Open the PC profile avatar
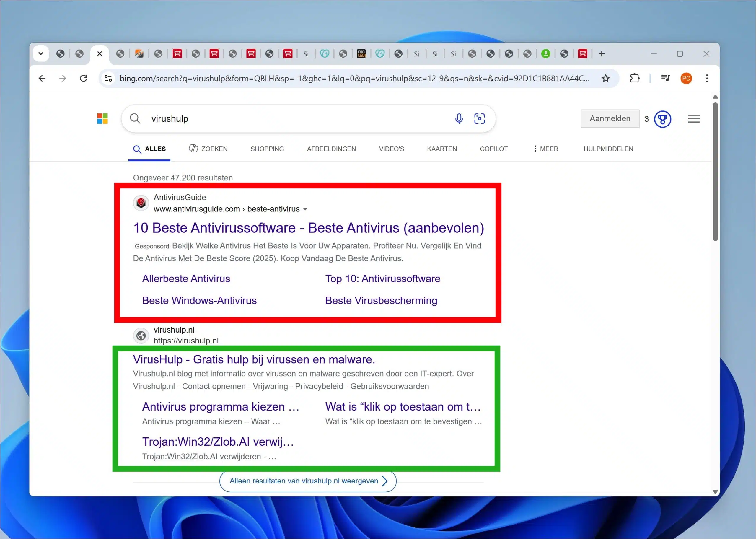Image resolution: width=756 pixels, height=539 pixels. [686, 78]
